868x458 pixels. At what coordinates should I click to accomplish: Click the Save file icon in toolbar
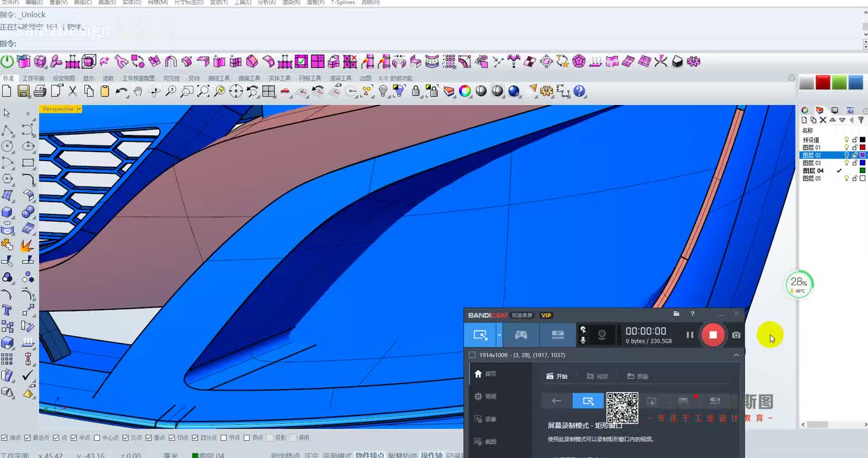coord(24,92)
